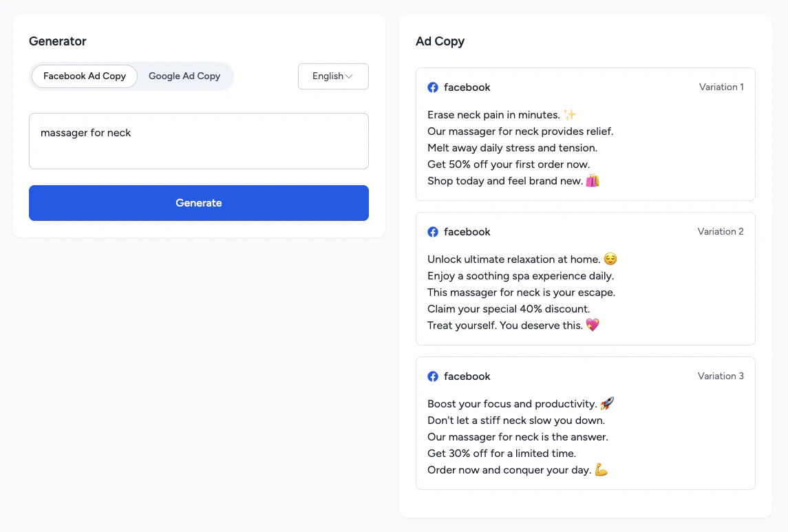Image resolution: width=788 pixels, height=532 pixels.
Task: Switch to Google Ad Copy mode
Action: [184, 76]
